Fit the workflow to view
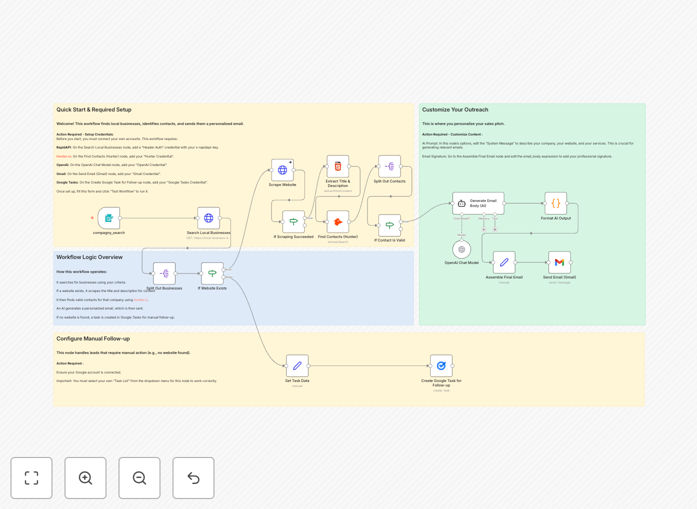The height and width of the screenshot is (509, 697). click(32, 478)
